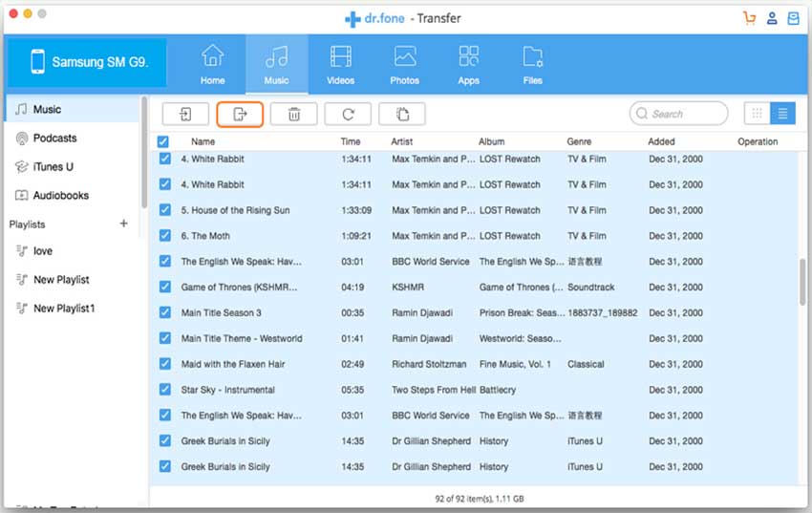Click the 92 of 92 item(s) status text
Screen dimensions: 812x513
480,499
